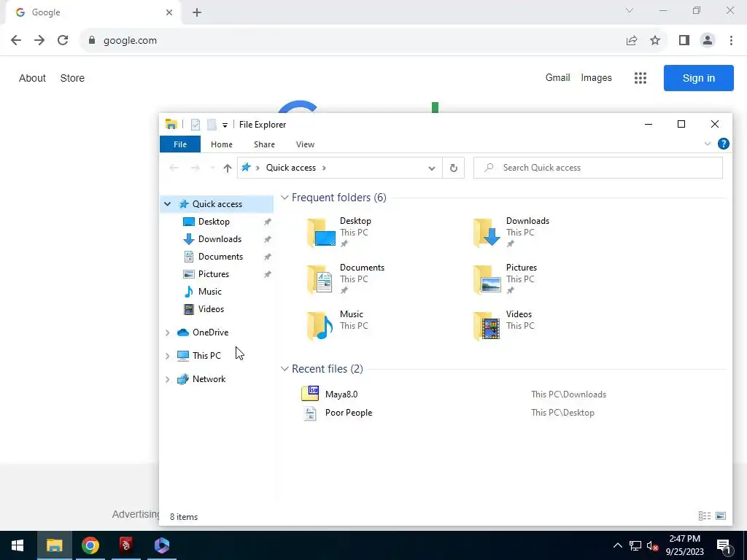Select Downloads folder icon in Frequent folders

coord(487,233)
